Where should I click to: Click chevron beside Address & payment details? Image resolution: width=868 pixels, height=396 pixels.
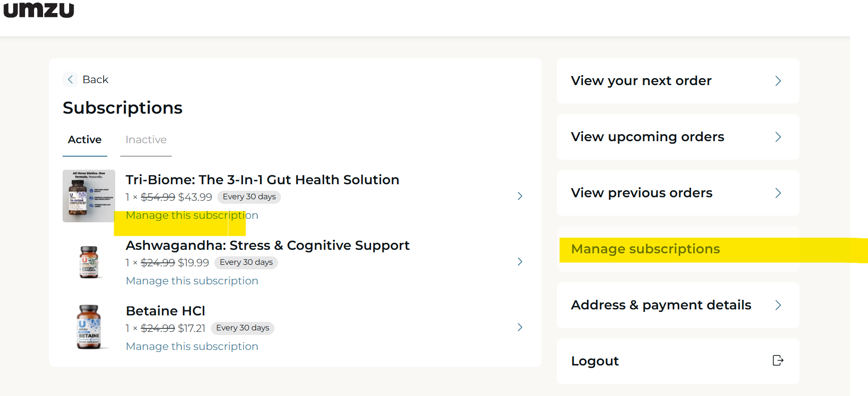click(778, 305)
